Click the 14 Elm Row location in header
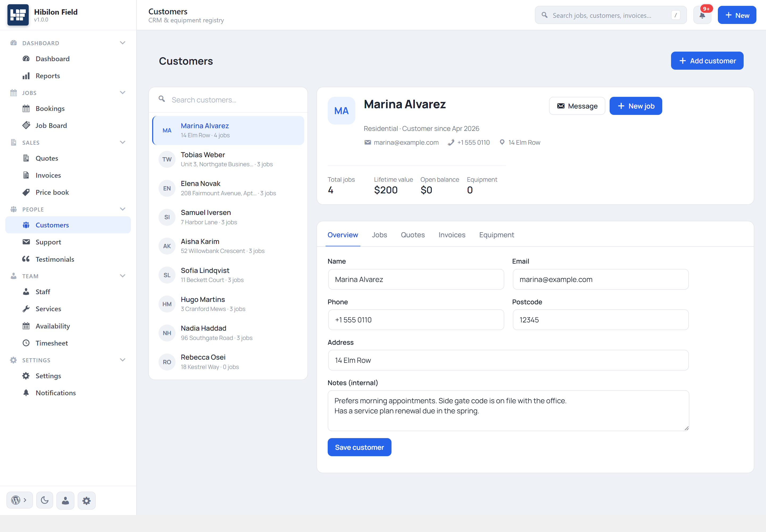This screenshot has height=532, width=766. 520,142
